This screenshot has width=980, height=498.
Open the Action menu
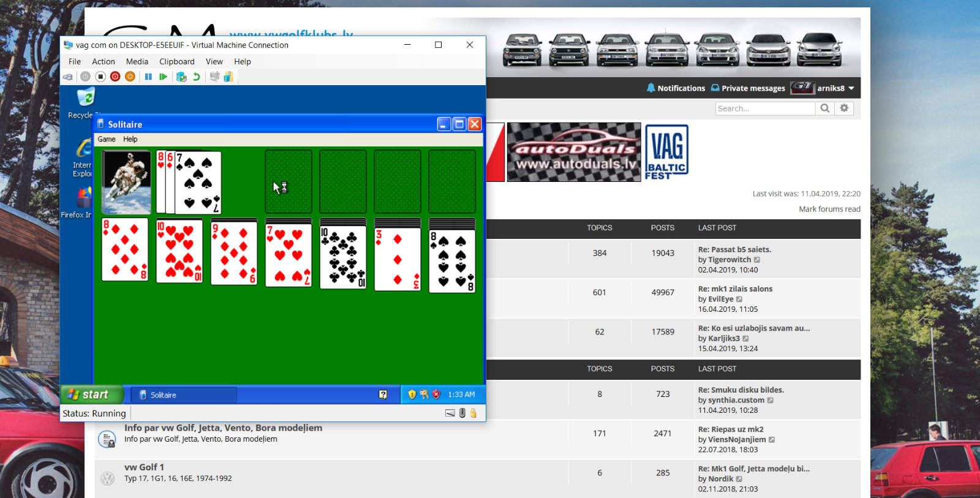pyautogui.click(x=104, y=61)
